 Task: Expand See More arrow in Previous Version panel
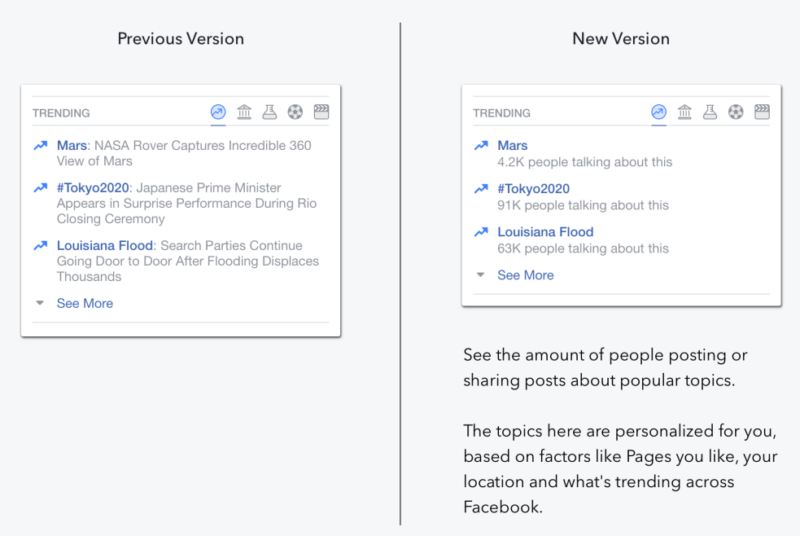[x=39, y=303]
